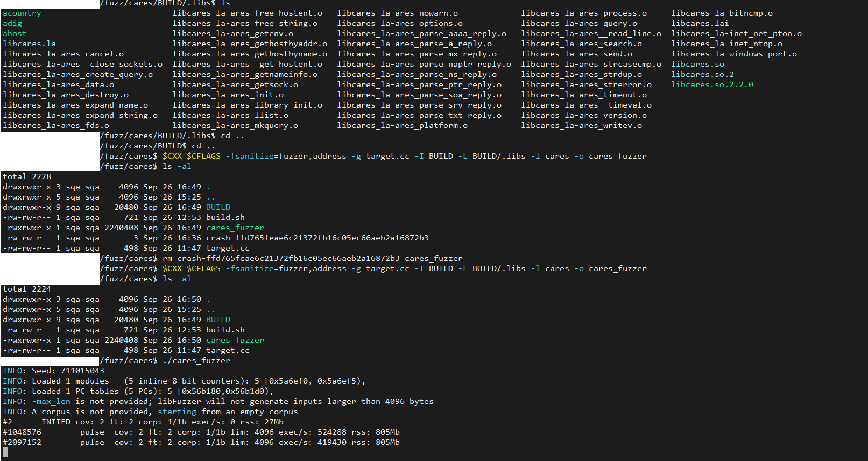Click libcares_la-ares_gethostbyname.o
Image resolution: width=868 pixels, height=461 pixels.
(x=250, y=54)
